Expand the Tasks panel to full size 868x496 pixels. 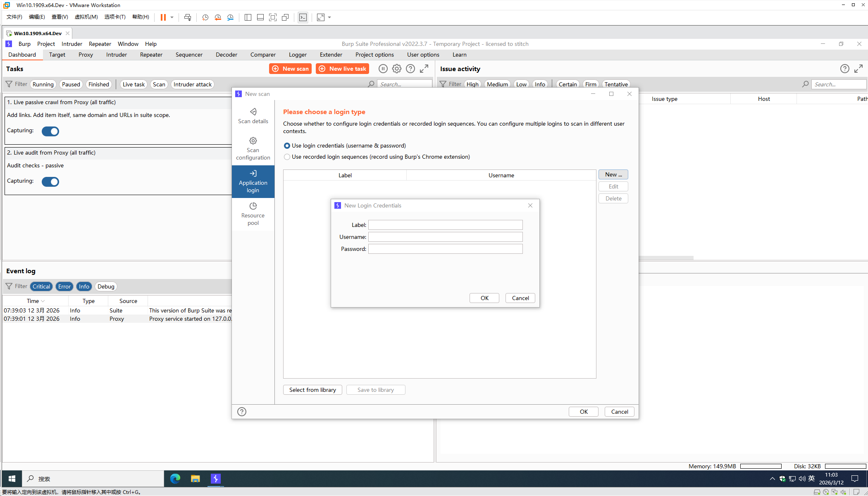424,69
